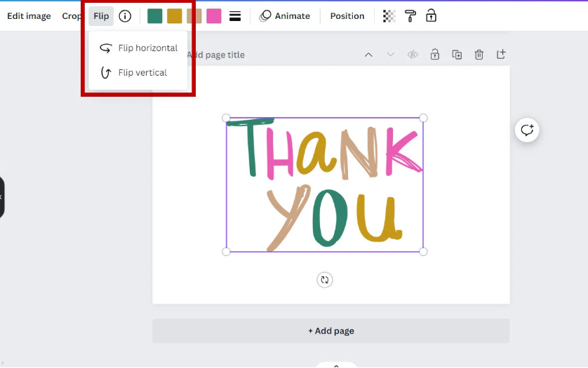Choose Flip horizontal from menu

point(139,48)
